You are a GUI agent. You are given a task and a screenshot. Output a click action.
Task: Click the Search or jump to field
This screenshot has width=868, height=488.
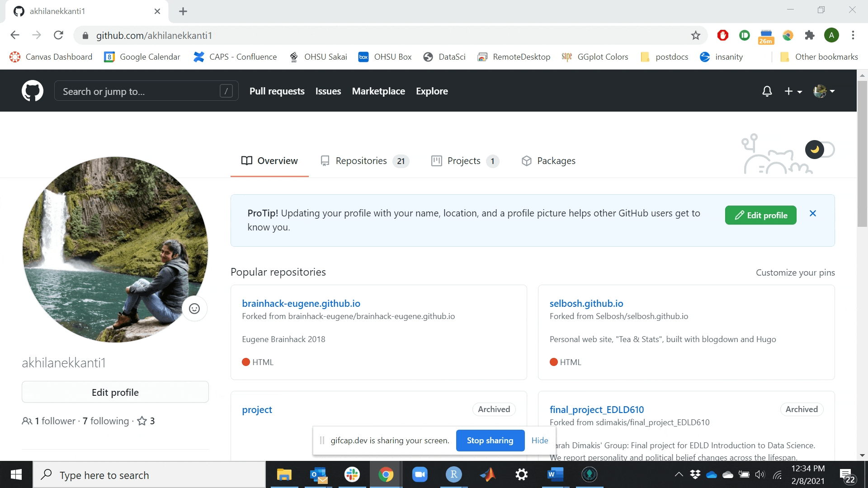[x=140, y=91]
